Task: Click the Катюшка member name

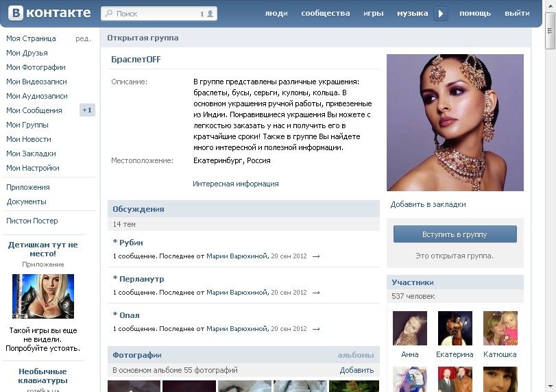Action: click(500, 354)
